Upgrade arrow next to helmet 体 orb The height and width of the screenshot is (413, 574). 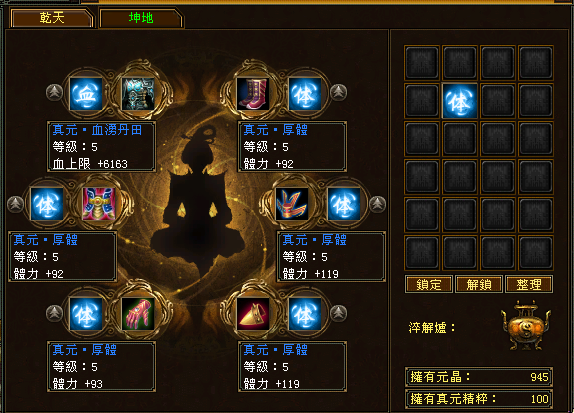tap(377, 204)
